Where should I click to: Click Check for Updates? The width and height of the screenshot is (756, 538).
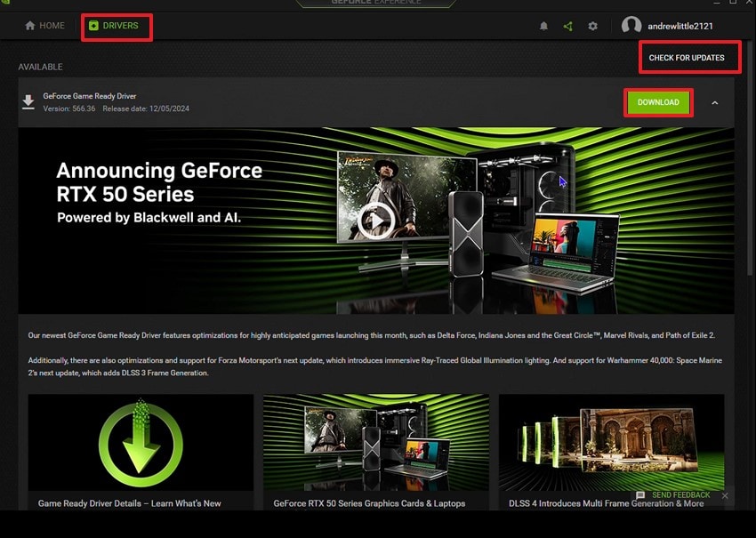[687, 58]
